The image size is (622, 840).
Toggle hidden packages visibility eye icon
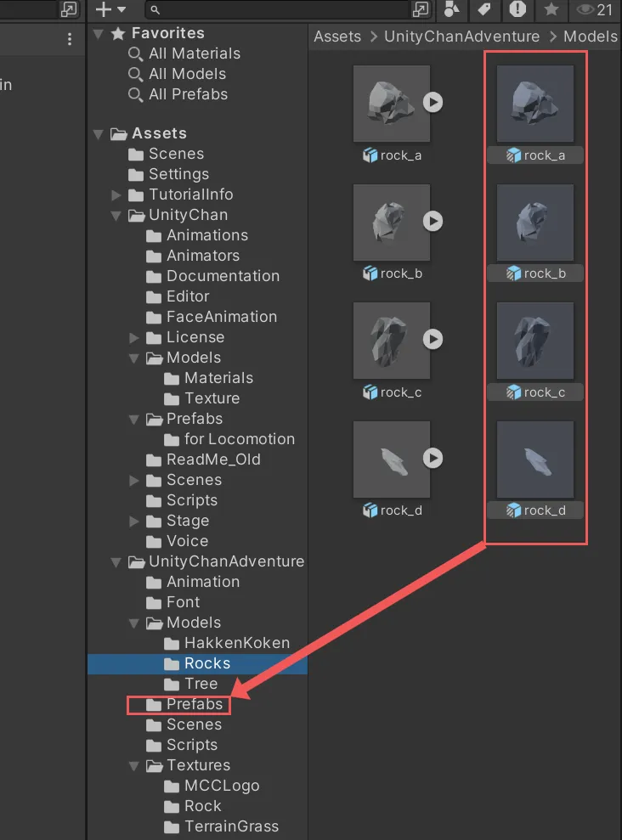coord(594,9)
